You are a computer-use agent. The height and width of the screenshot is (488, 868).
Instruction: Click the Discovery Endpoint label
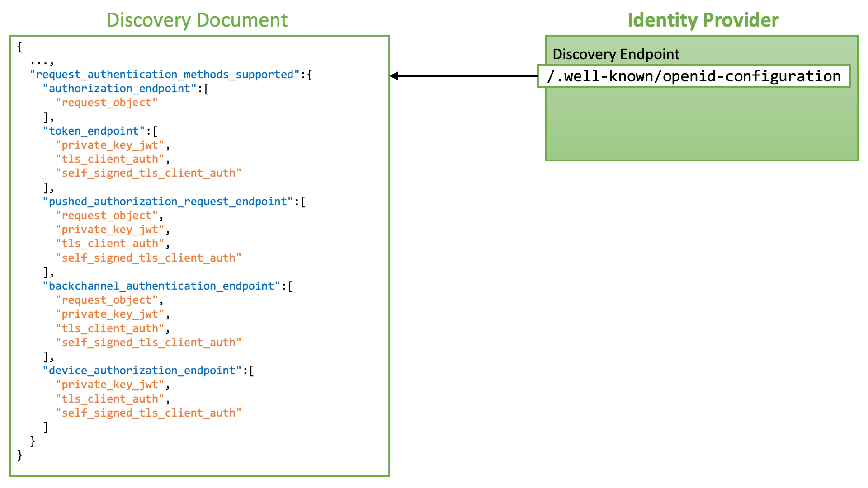tap(616, 54)
